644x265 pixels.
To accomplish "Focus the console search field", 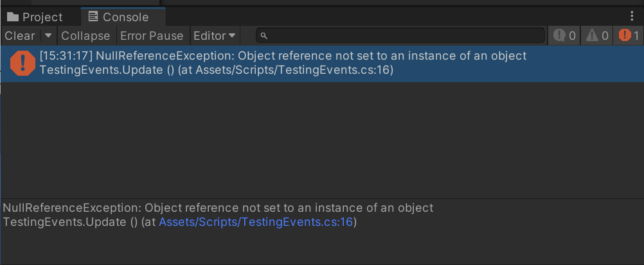I will tap(400, 36).
